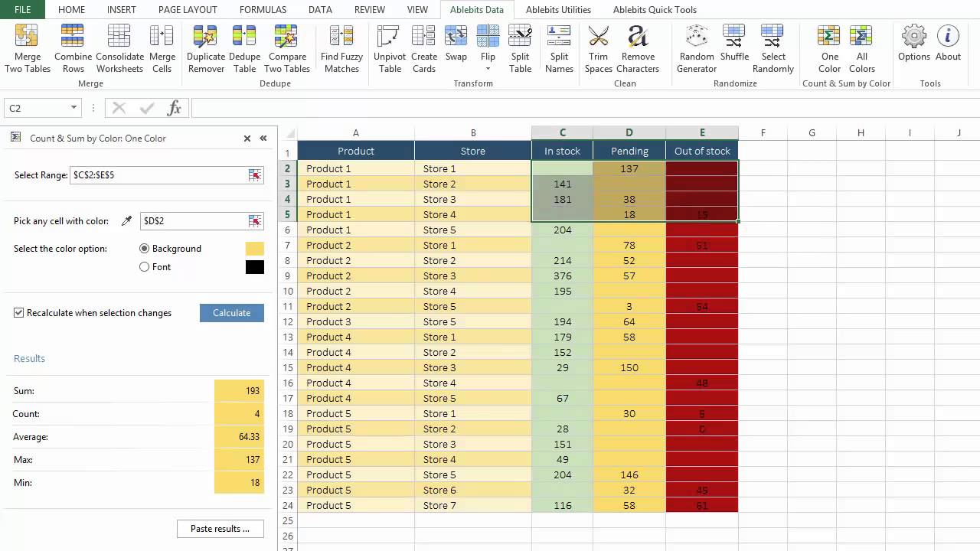Viewport: 980px width, 551px height.
Task: Switch to the HOME tab
Action: click(72, 10)
